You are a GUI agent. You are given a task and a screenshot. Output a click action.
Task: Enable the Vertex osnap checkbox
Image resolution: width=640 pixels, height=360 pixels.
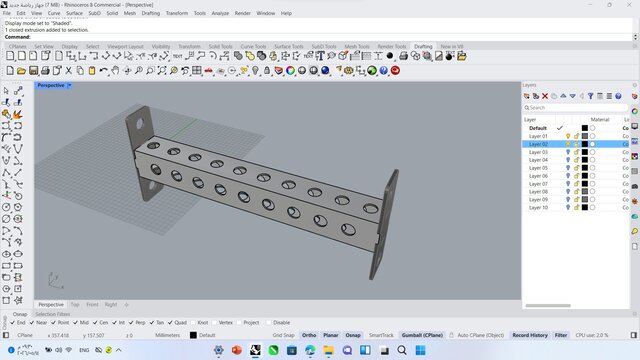tap(214, 322)
